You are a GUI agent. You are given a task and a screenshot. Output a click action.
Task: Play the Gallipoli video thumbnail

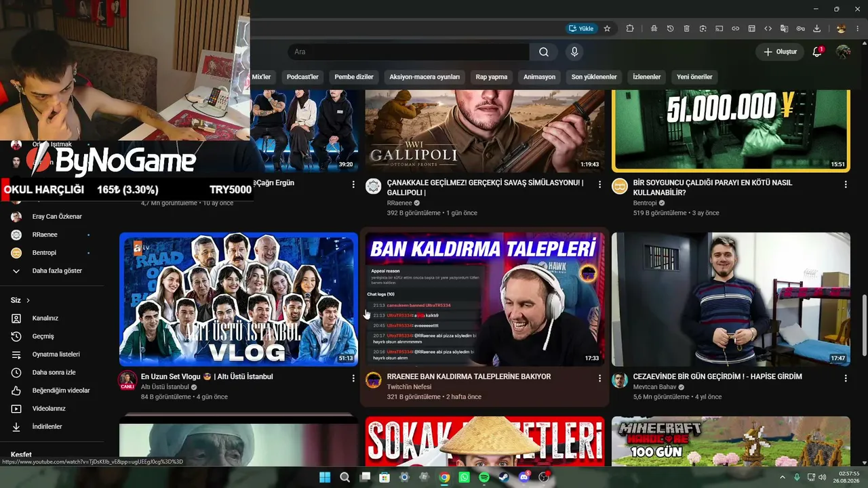coord(485,131)
